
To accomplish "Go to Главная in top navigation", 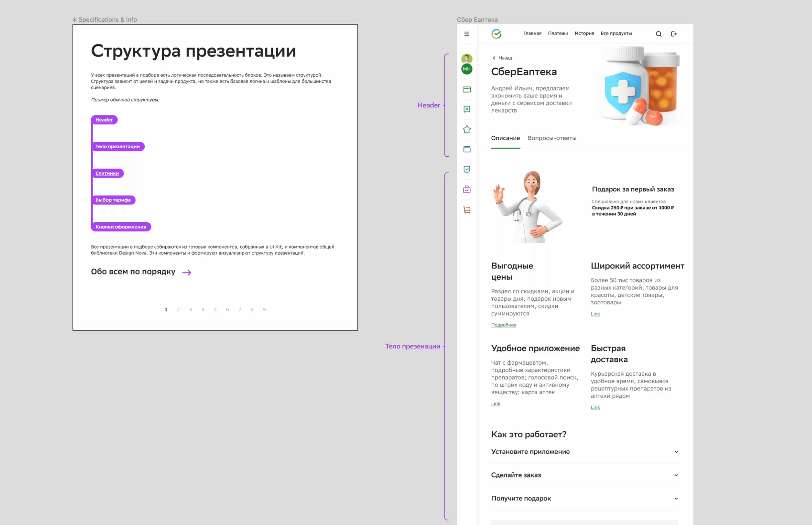I will click(x=532, y=34).
